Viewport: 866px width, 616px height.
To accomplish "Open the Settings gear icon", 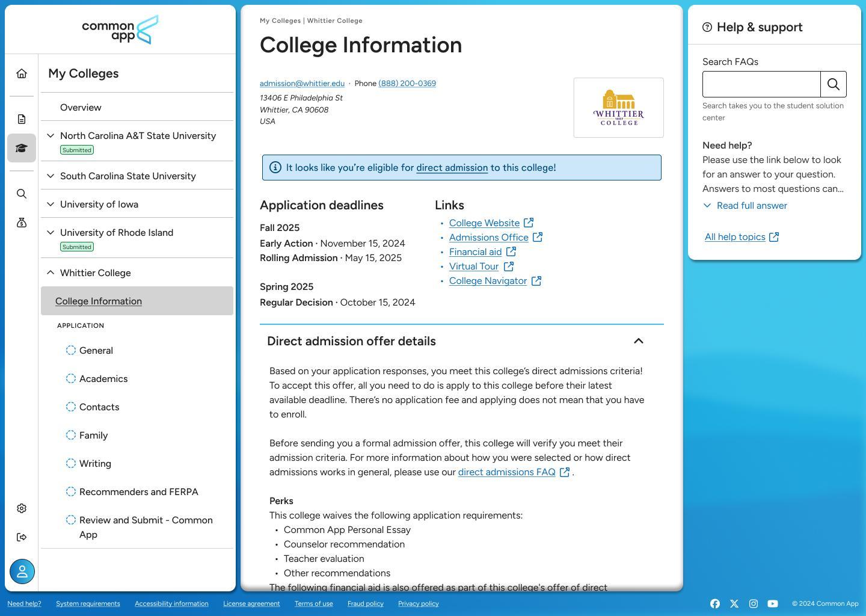I will pyautogui.click(x=22, y=508).
